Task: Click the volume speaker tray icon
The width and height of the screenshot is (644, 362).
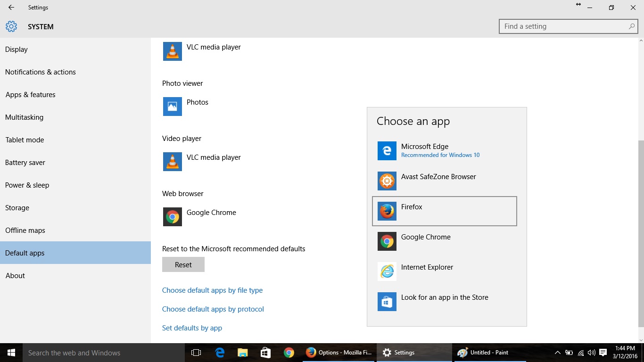Action: click(x=592, y=353)
